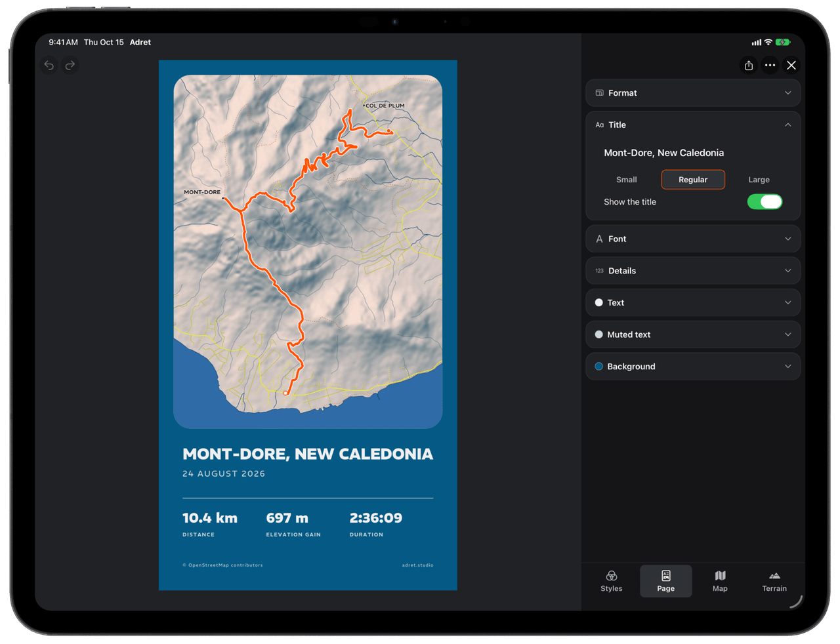
Task: Expand the Muted text section
Action: point(693,334)
